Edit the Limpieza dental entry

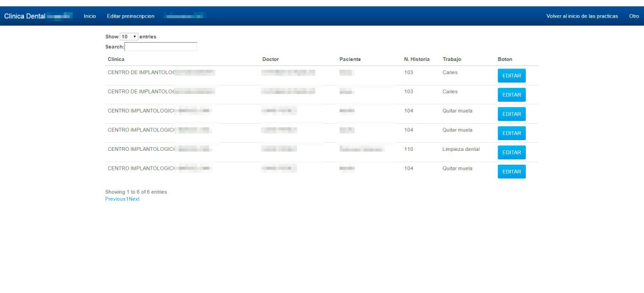pyautogui.click(x=511, y=152)
